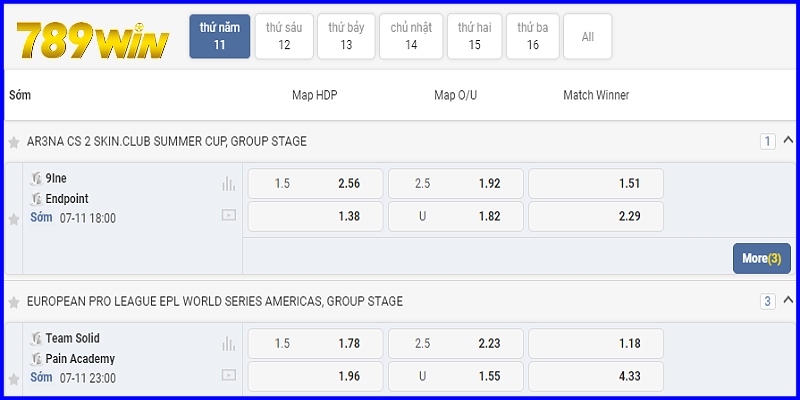Favorite the AR3NA CS 2 Summer Cup league

14,142
